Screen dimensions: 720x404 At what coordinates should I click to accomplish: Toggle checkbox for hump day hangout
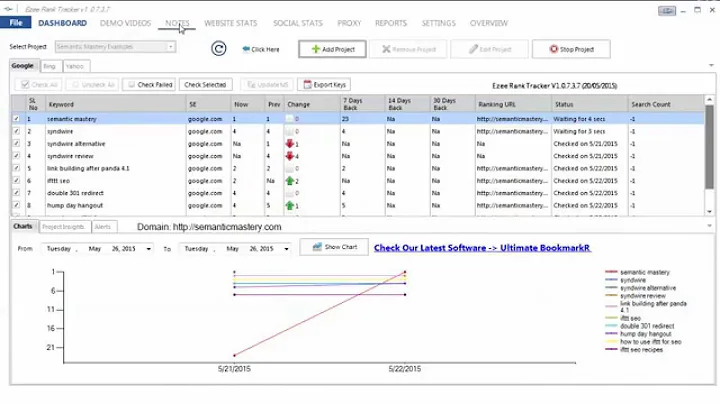pos(17,206)
